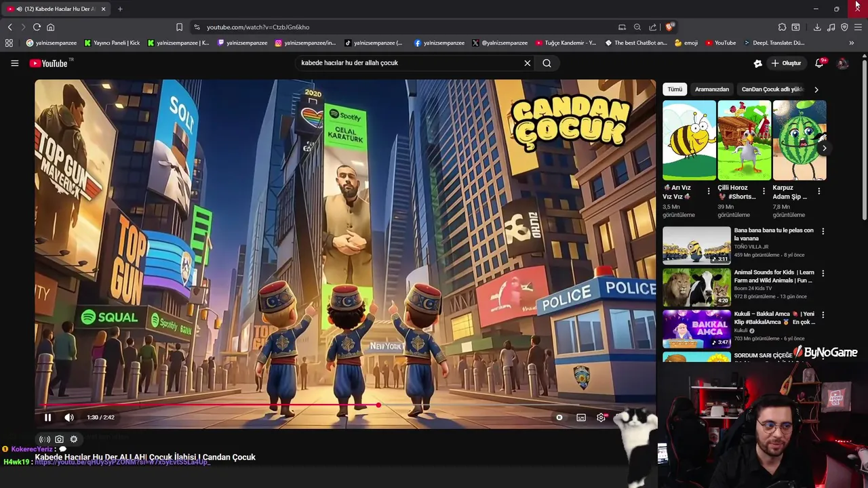Click the progress bar scrubber handle
868x488 pixels.
point(378,405)
